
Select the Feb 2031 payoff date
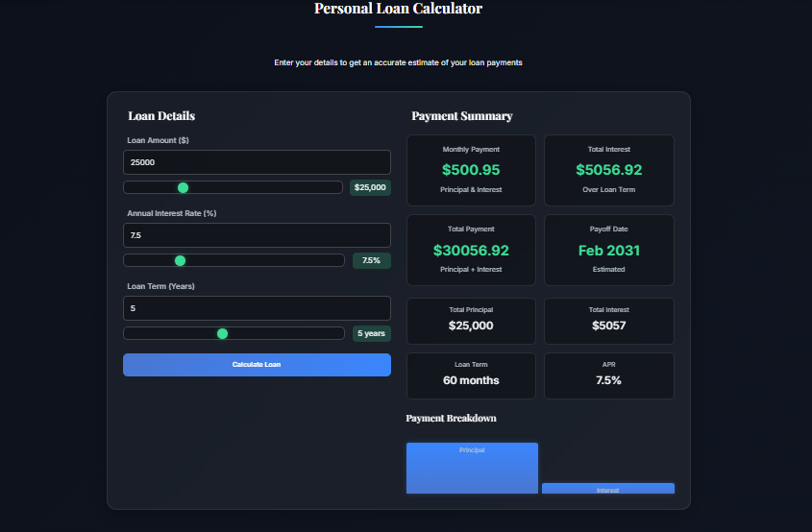pos(609,251)
